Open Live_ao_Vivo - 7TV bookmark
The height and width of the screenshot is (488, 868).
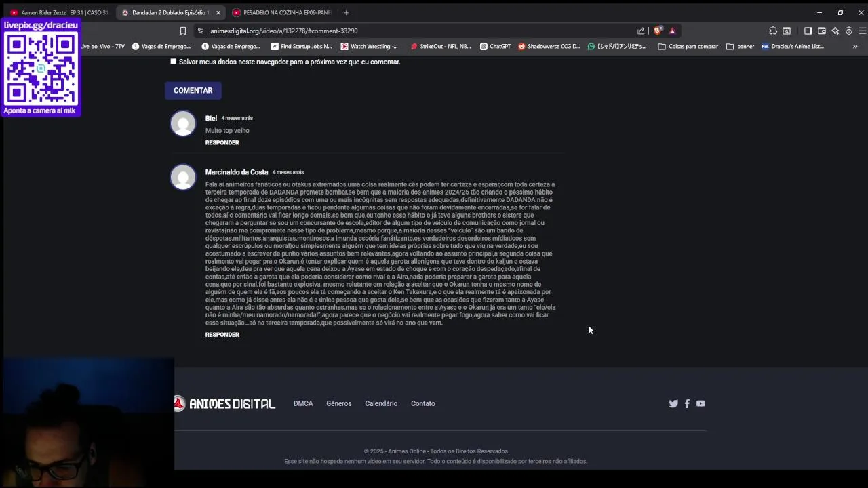tap(102, 47)
